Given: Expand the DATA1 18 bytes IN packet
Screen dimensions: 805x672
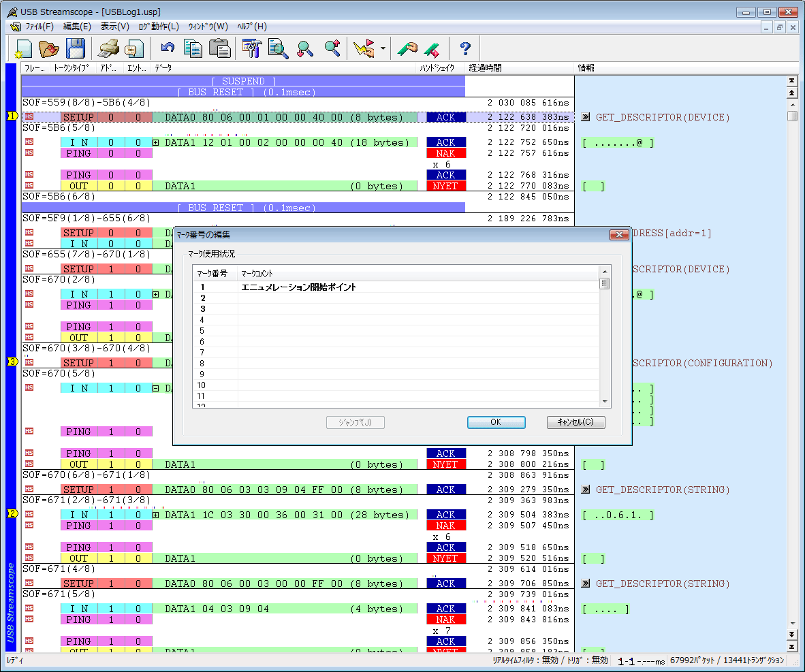Looking at the screenshot, I should [x=155, y=142].
